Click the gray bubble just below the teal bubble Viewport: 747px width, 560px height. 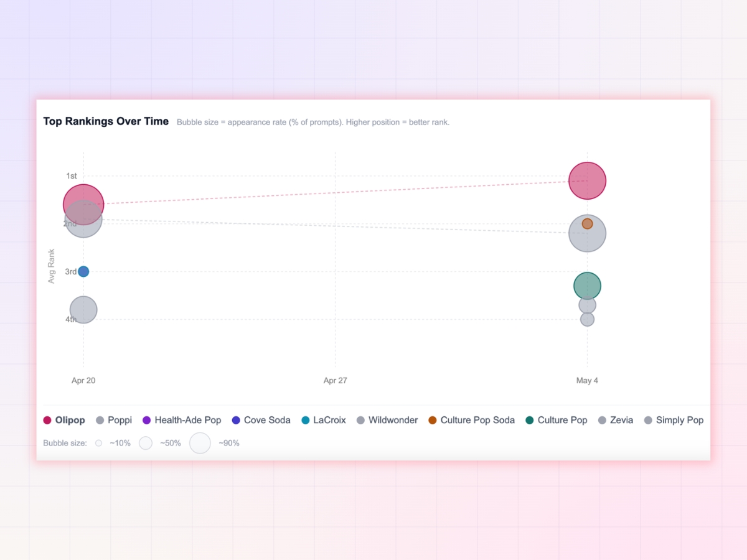click(587, 306)
